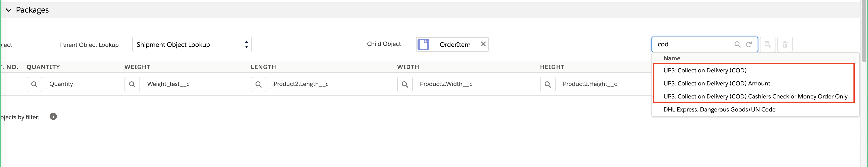Click the lookup icon next to Weight_test__c

click(x=132, y=84)
